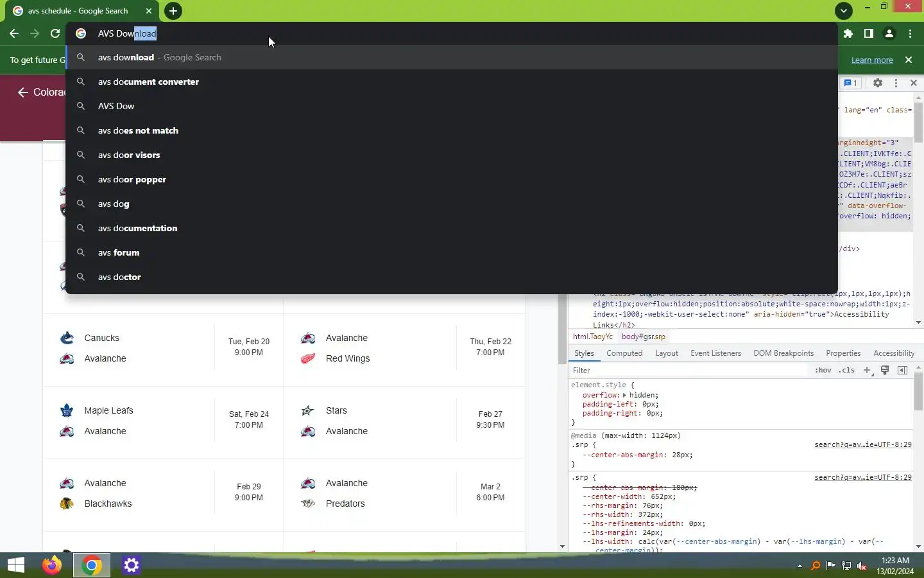
Task: Click the Elements panel scrollbar down arrow
Action: click(x=918, y=322)
